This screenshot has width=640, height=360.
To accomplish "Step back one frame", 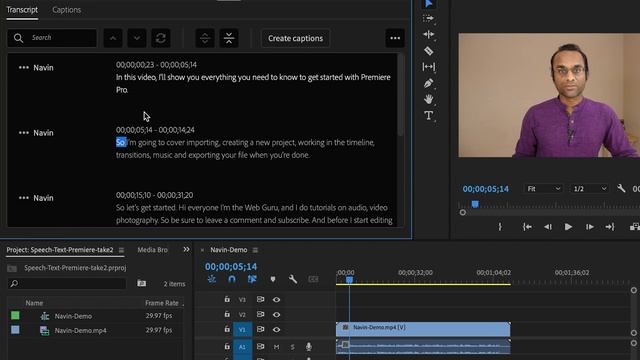I will [548, 227].
